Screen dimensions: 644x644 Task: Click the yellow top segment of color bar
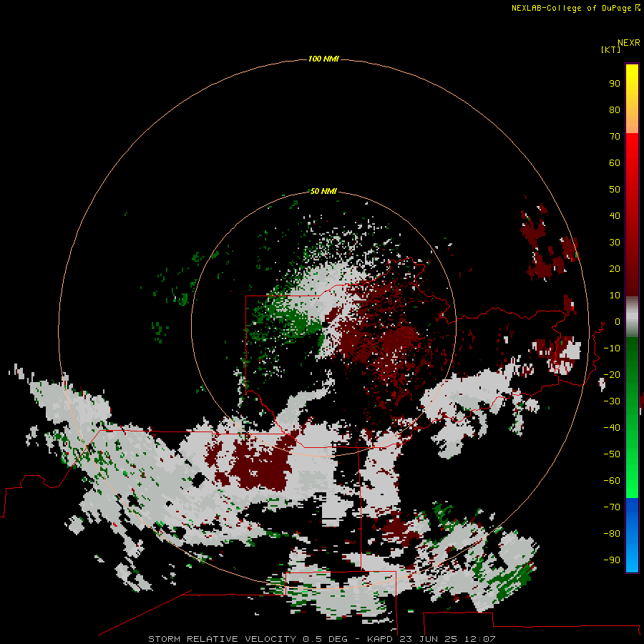tap(632, 99)
